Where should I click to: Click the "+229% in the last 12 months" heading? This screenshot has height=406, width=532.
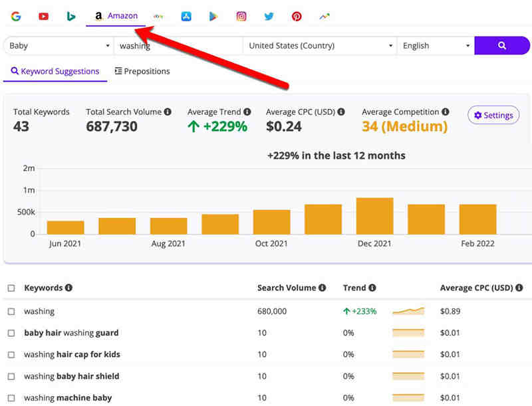coord(336,155)
